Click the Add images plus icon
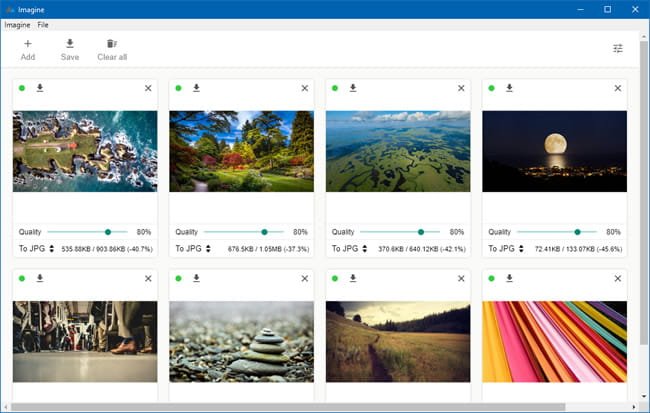 27,44
